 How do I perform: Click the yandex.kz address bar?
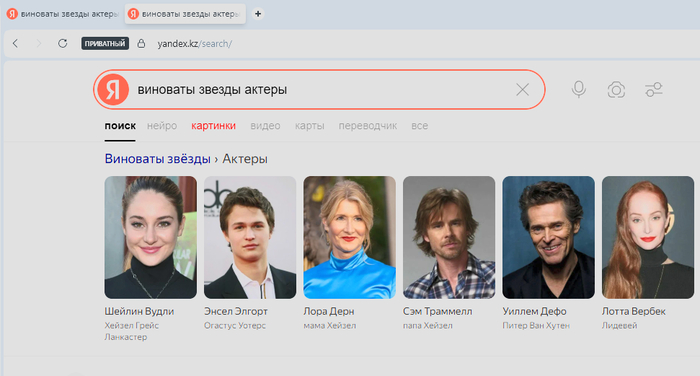[x=195, y=44]
